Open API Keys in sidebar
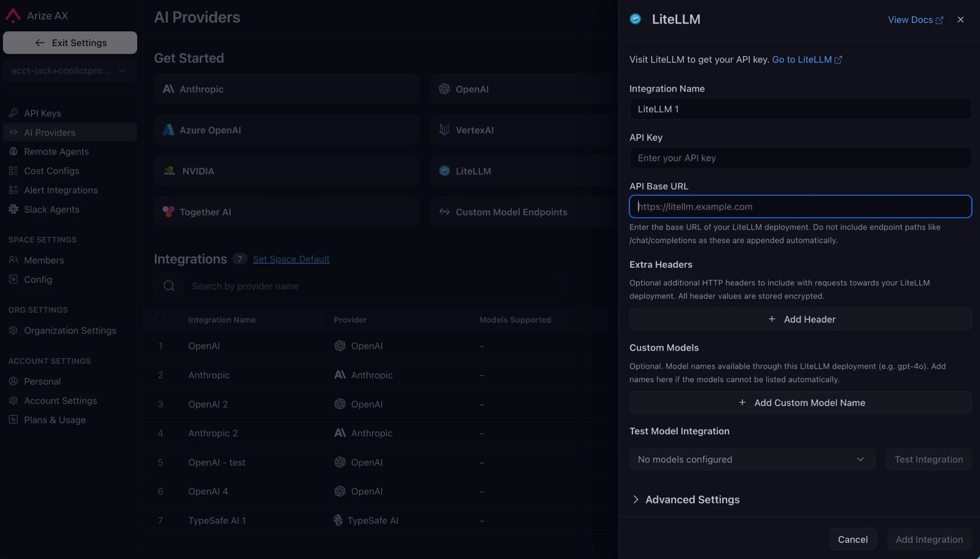980x559 pixels. point(70,113)
